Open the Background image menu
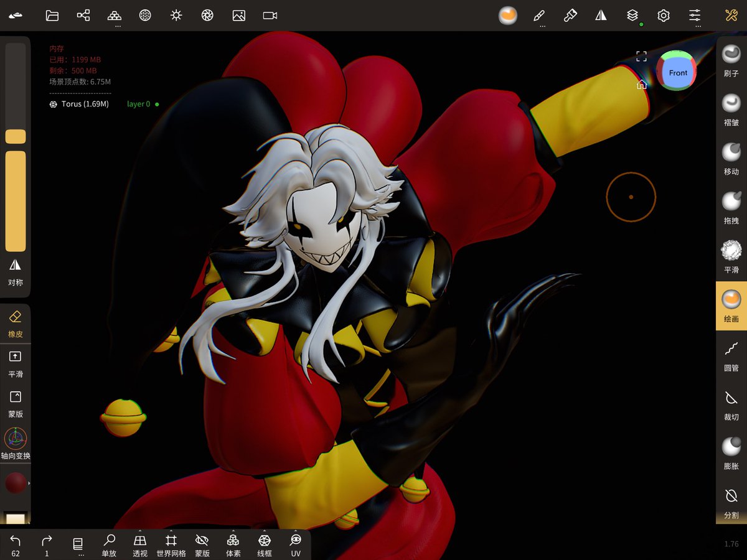 coord(238,16)
